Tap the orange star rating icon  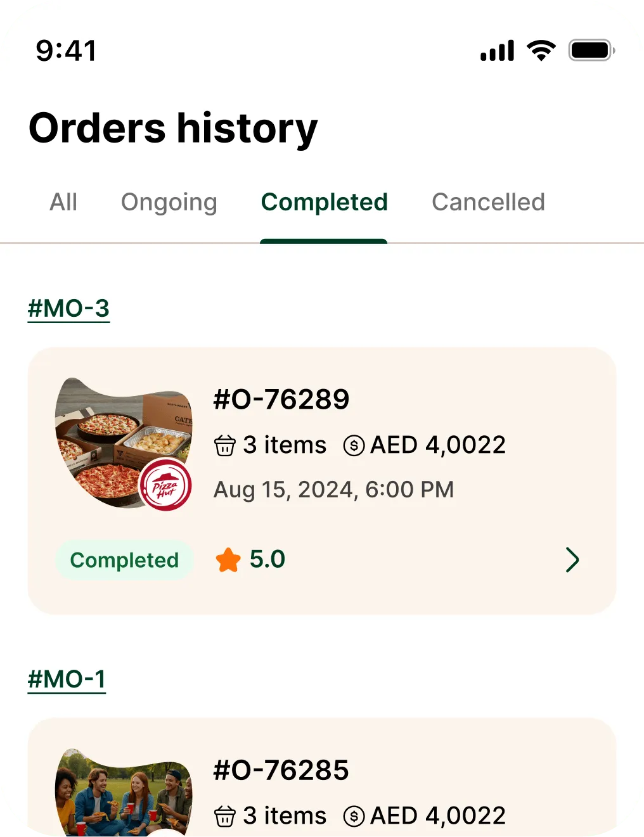tap(228, 560)
